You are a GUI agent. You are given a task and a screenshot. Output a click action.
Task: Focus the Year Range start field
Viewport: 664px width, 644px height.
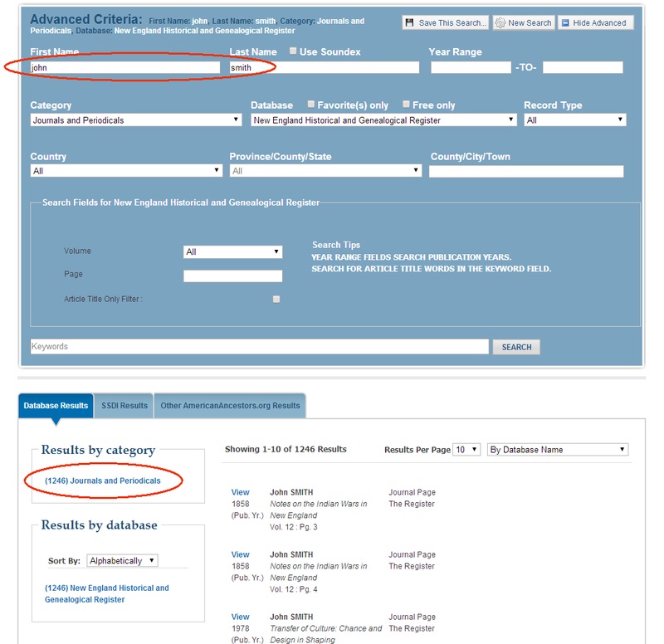pyautogui.click(x=471, y=67)
